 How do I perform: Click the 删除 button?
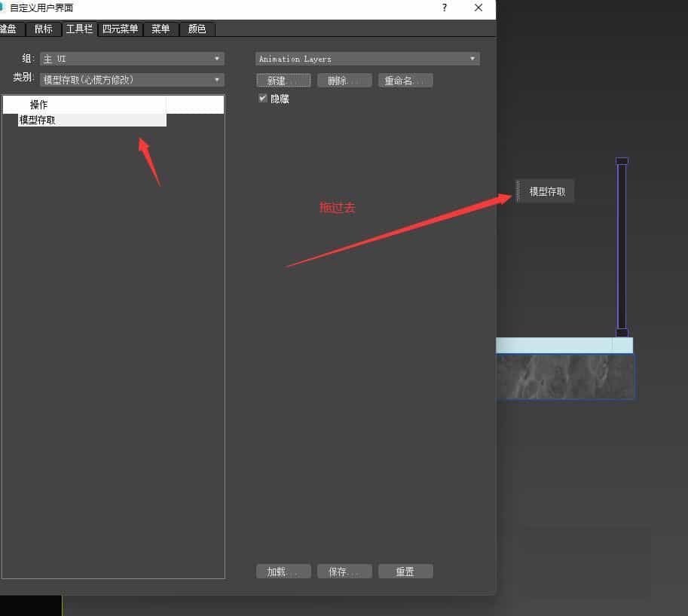(344, 81)
